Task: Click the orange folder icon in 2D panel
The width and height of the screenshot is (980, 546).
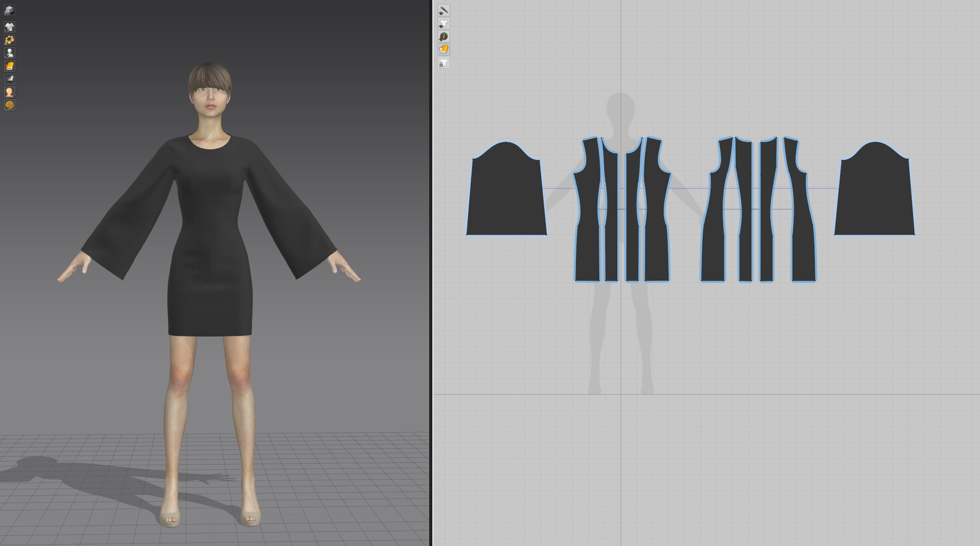Action: click(x=444, y=50)
